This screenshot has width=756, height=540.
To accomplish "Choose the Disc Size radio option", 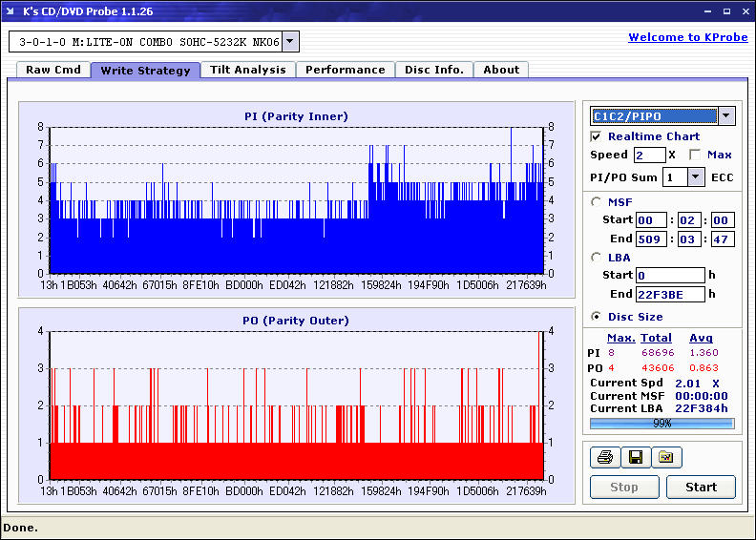I will [597, 317].
